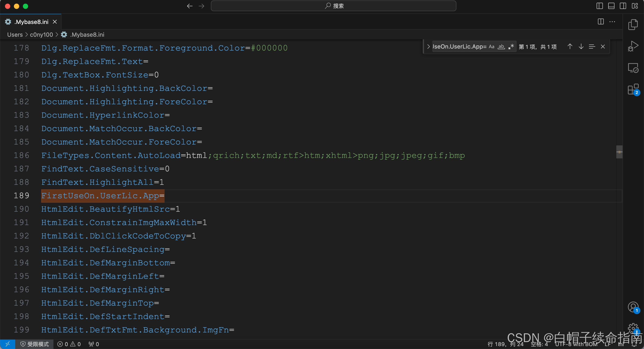Close the .Mybase8.ini tab
The image size is (644, 349).
(x=55, y=22)
